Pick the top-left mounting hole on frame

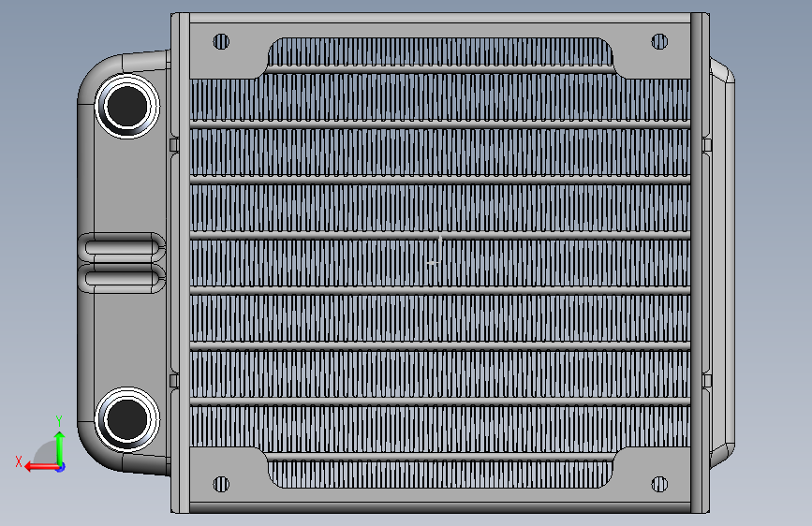coord(221,41)
